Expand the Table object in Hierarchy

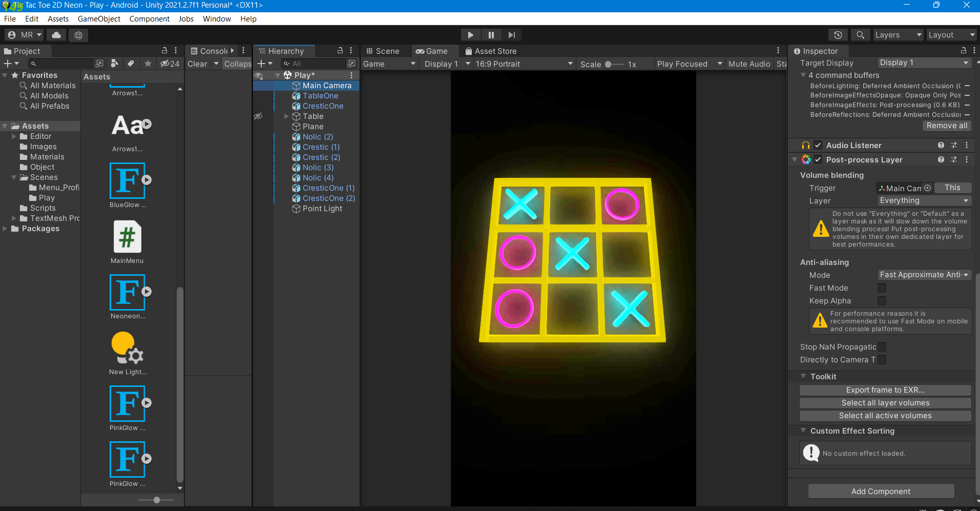287,116
